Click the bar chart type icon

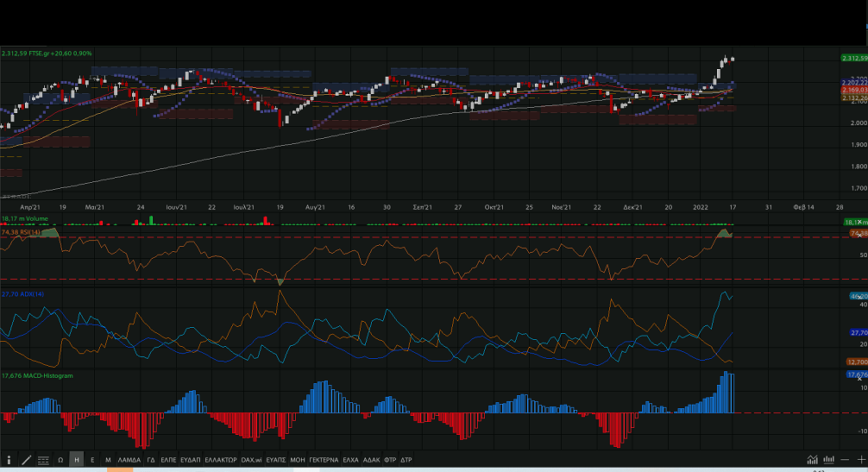click(x=828, y=460)
